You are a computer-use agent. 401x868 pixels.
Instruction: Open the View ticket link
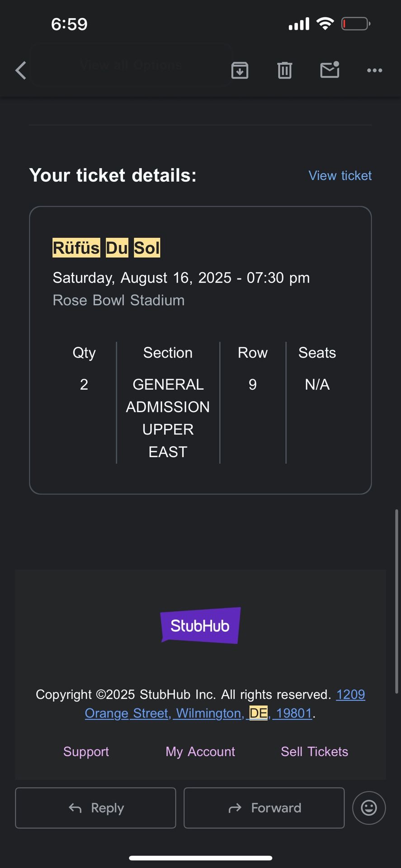(x=340, y=175)
